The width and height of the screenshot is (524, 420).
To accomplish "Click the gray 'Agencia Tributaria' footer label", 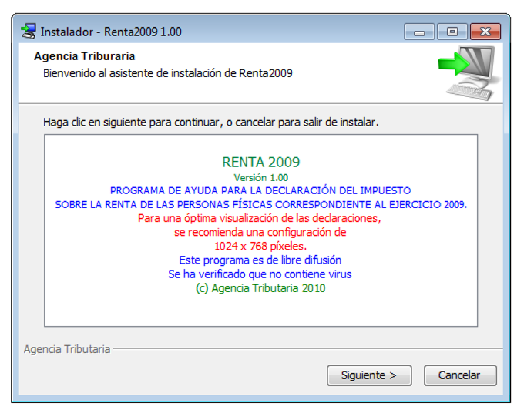I will tap(67, 349).
